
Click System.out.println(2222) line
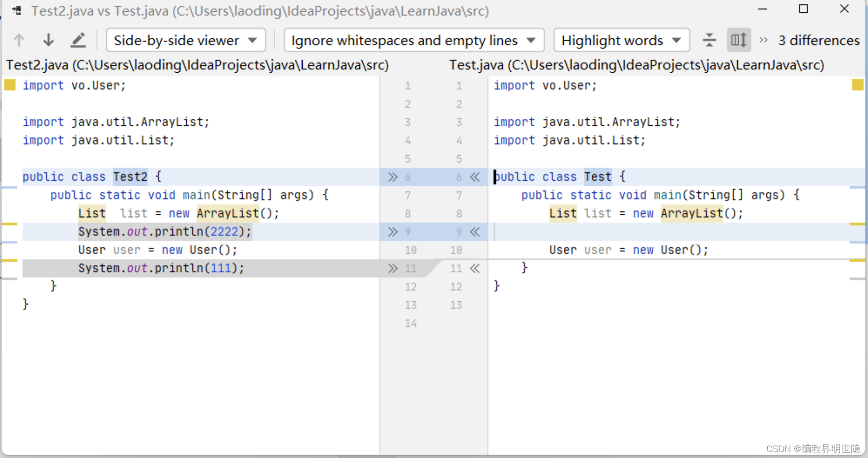tap(165, 232)
